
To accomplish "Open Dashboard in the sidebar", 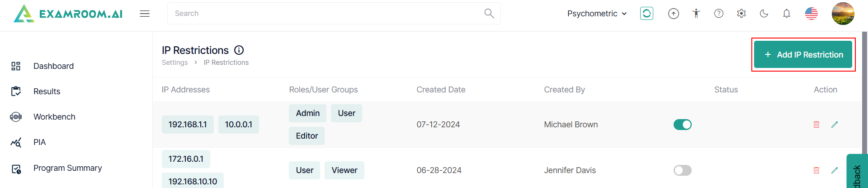I will pos(53,66).
